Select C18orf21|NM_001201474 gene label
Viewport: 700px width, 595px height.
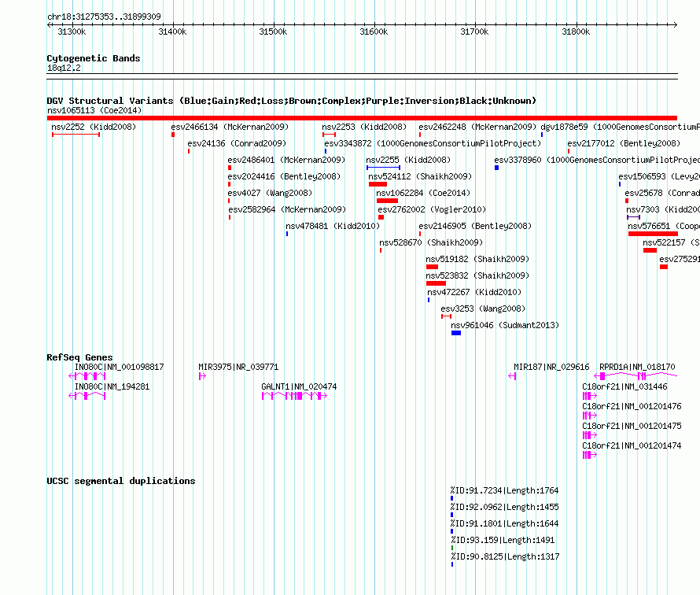tap(632, 445)
